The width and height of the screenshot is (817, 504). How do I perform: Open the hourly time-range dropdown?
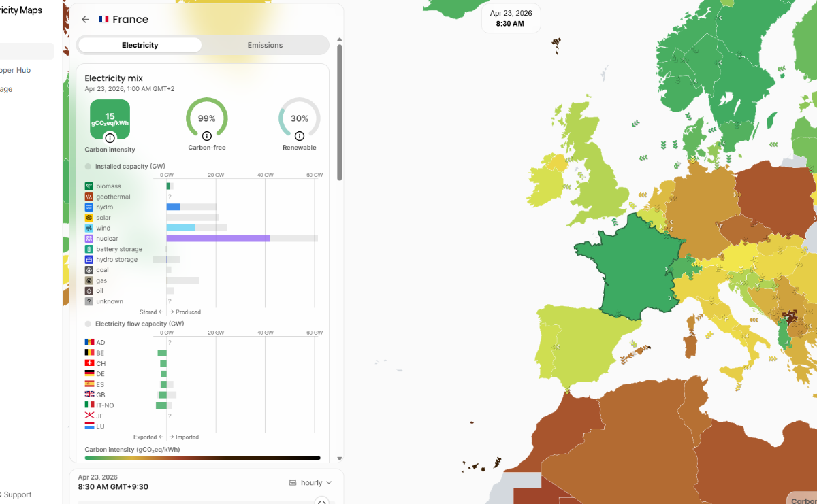click(x=310, y=483)
